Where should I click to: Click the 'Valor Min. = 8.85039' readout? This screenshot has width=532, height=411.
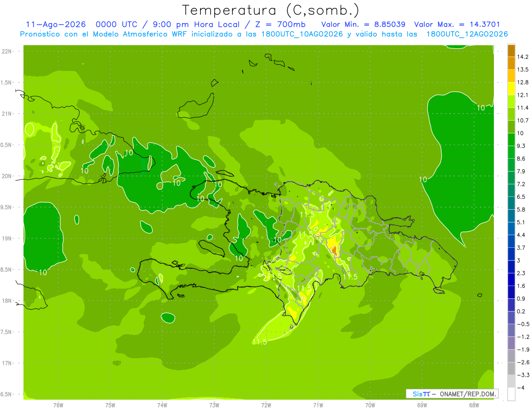(x=363, y=24)
